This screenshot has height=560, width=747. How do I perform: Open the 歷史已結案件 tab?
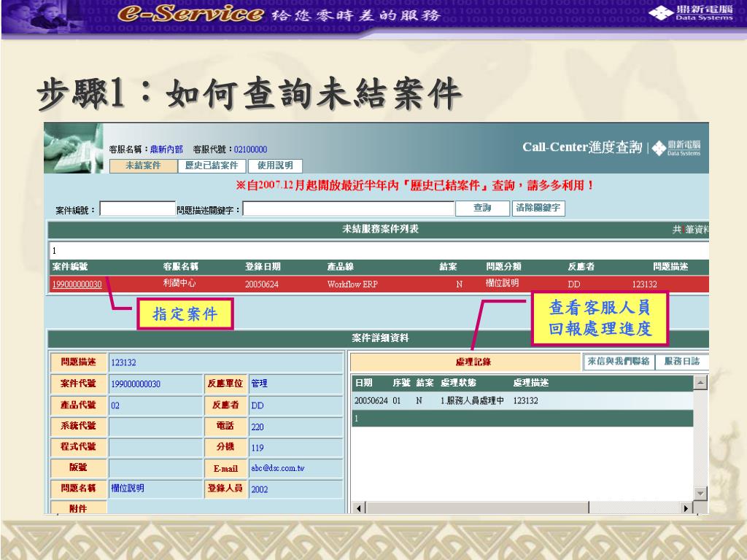point(212,166)
